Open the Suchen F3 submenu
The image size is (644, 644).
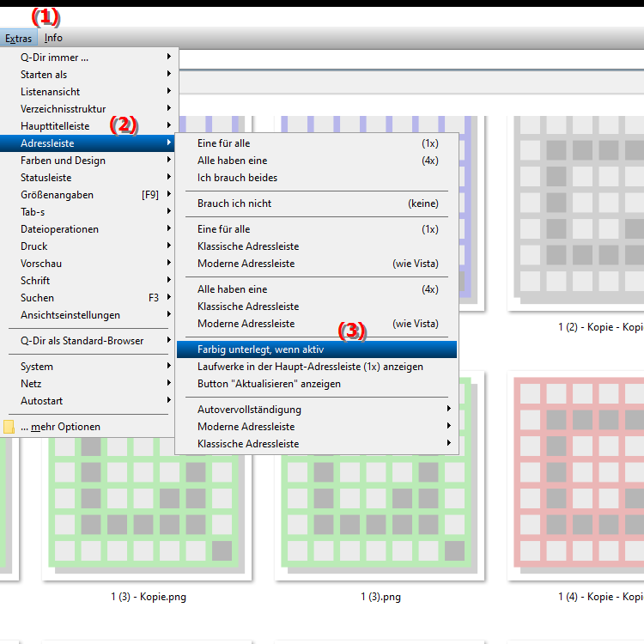[88, 298]
